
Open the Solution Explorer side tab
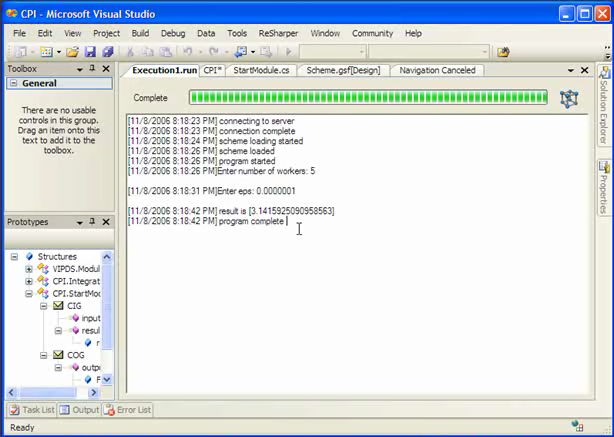(604, 106)
